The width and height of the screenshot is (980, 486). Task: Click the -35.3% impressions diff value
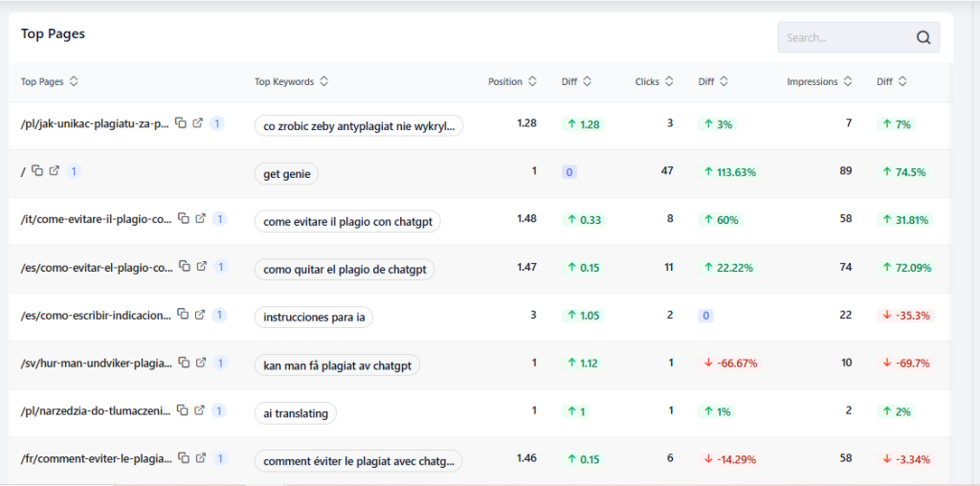(x=905, y=316)
